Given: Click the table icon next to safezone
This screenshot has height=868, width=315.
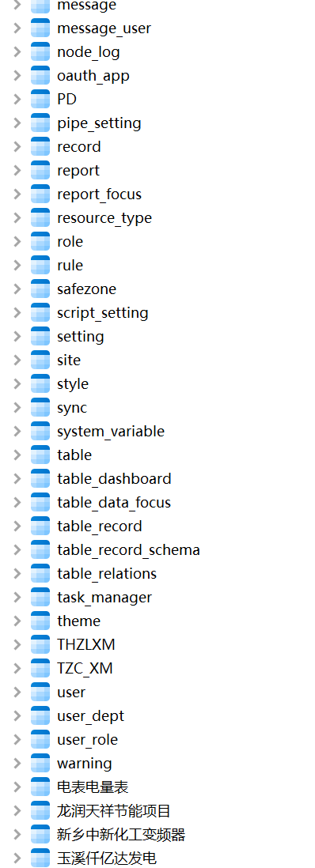Looking at the screenshot, I should (x=40, y=289).
